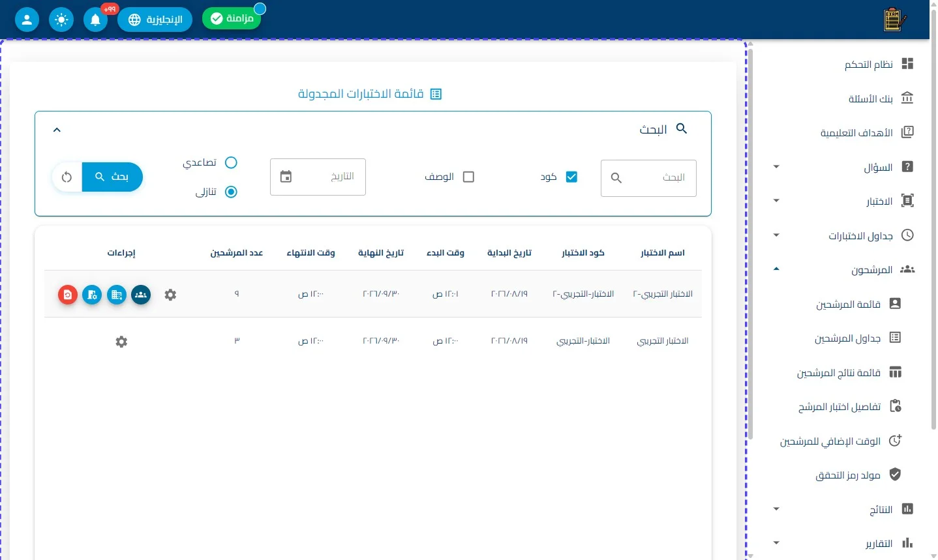
Task: Toggle the light/dark theme sun button
Action: click(x=61, y=20)
